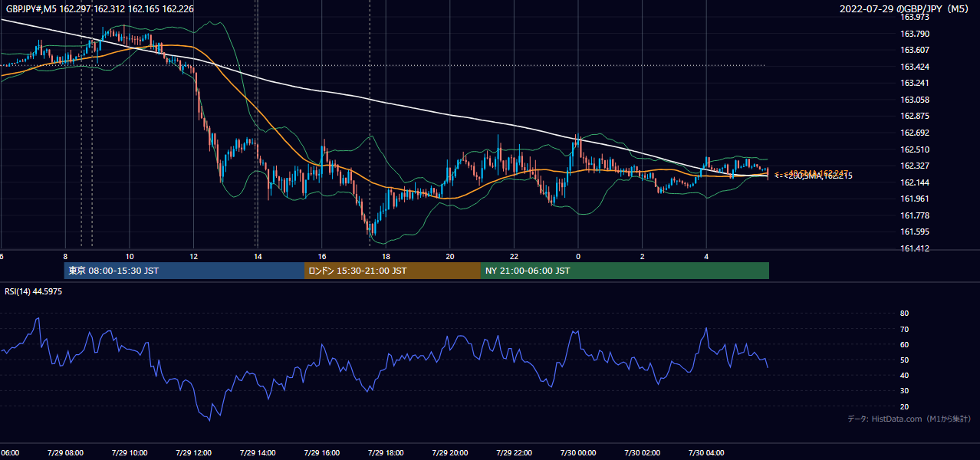The width and height of the screenshot is (980, 460).
Task: Click hour tick 22 under price chart
Action: coord(515,257)
